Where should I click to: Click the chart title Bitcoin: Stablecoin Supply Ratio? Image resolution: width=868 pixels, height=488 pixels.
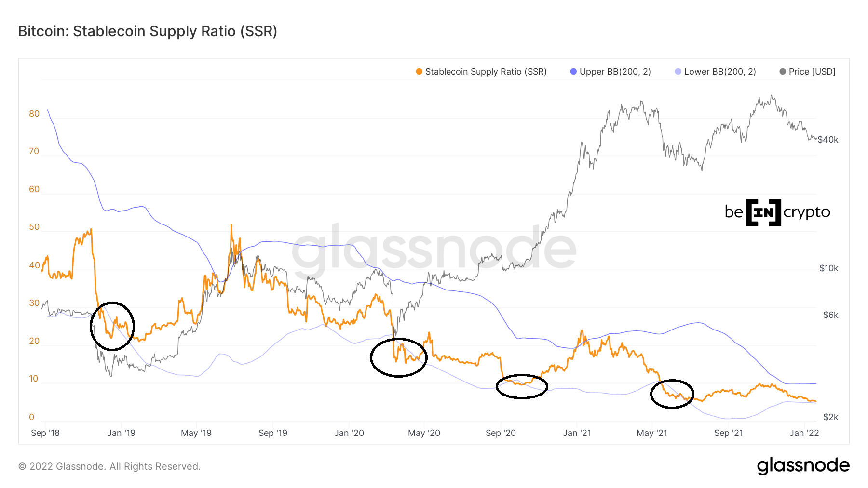pos(148,31)
